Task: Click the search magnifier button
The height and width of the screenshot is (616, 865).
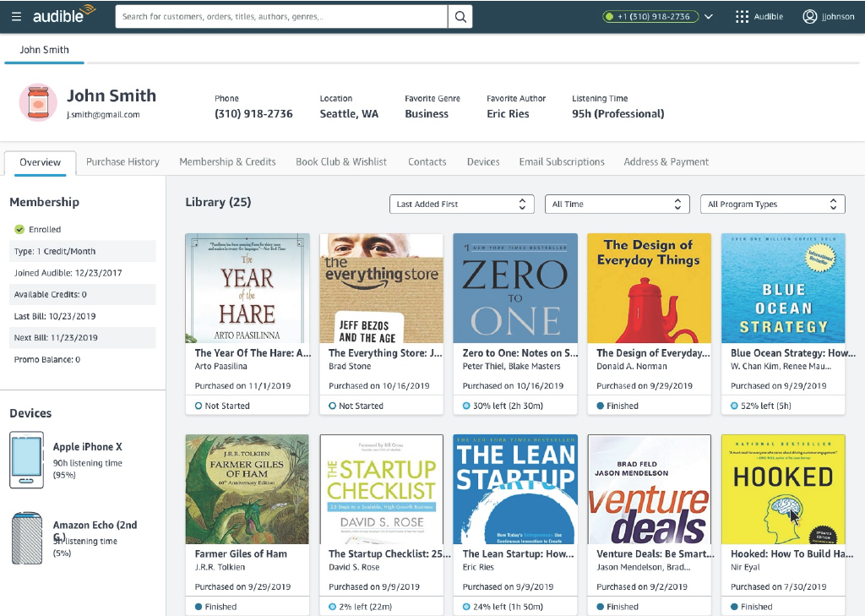Action: coord(460,17)
